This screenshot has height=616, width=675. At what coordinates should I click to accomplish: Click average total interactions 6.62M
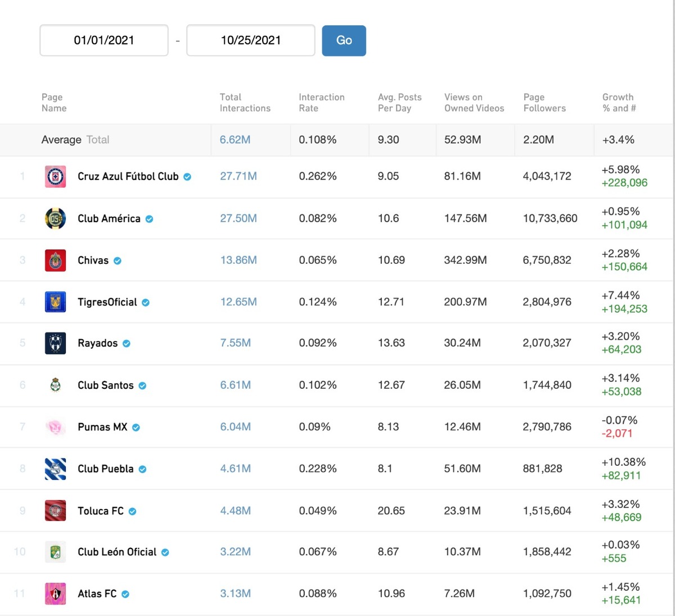click(235, 140)
